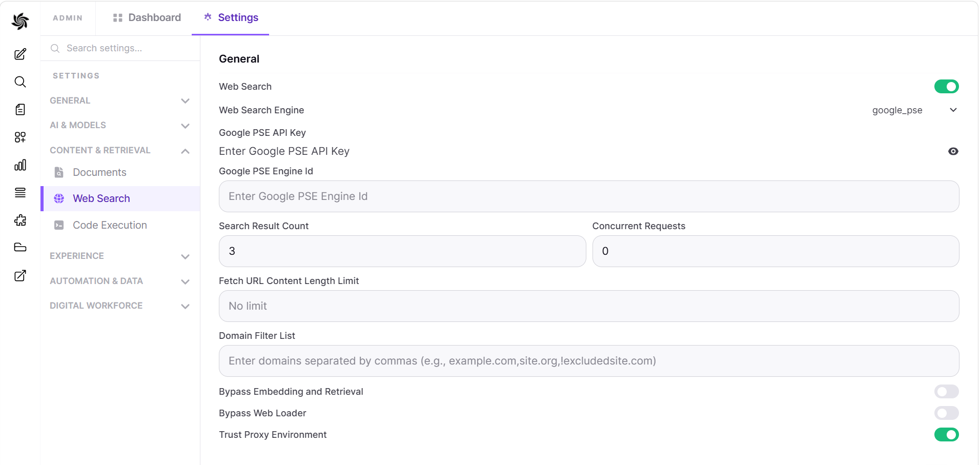Switch off Trust Proxy Environment toggle
Viewport: 980px width, 465px height.
point(946,435)
